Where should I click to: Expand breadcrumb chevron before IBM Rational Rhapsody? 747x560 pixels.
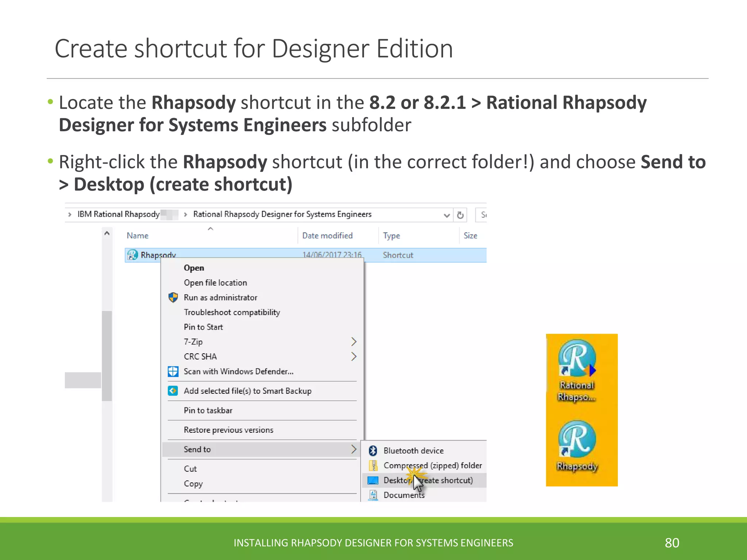(x=70, y=214)
